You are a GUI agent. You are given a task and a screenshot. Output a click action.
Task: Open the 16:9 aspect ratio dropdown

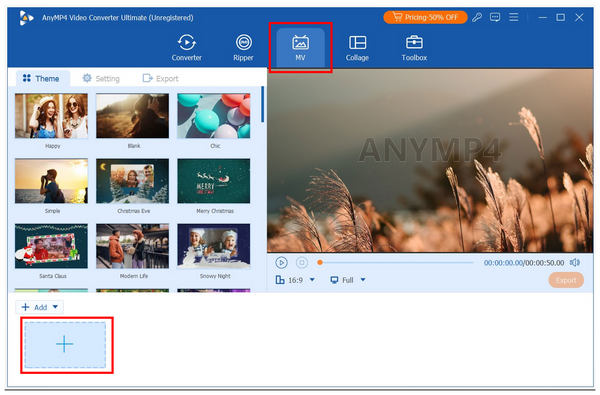tap(296, 280)
